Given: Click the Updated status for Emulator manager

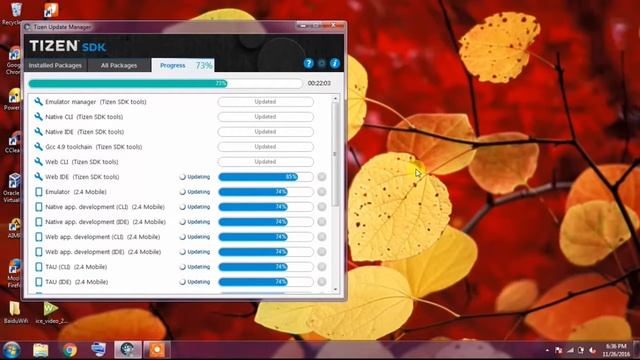Looking at the screenshot, I should pos(266,102).
